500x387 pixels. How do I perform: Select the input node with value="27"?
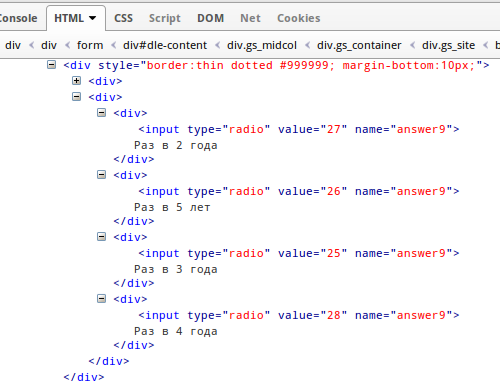point(299,129)
